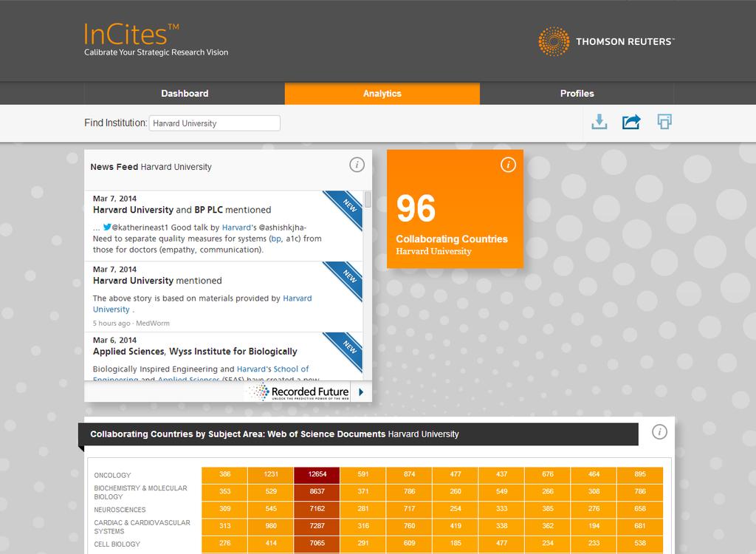Click the NEUROSCIENCES row label
The image size is (756, 554).
point(120,510)
